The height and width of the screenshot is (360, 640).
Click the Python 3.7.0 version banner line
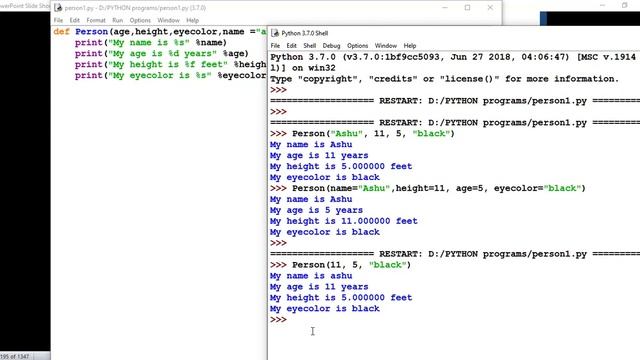(x=453, y=57)
